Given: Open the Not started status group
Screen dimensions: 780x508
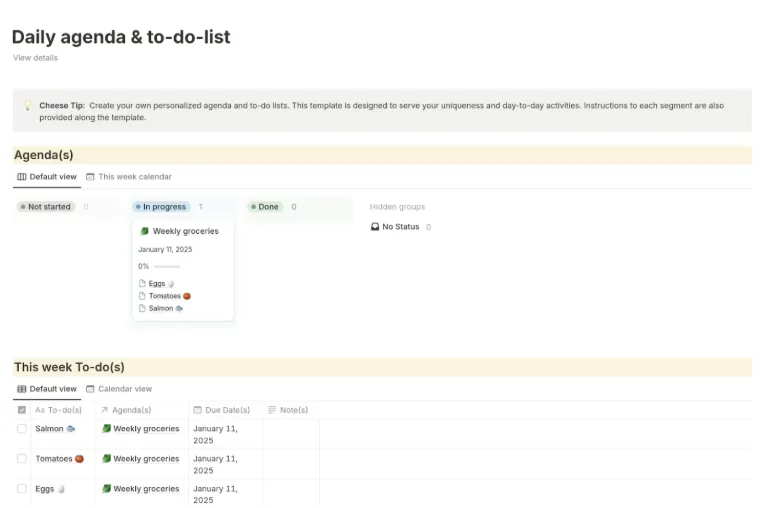Looking at the screenshot, I should [x=46, y=206].
